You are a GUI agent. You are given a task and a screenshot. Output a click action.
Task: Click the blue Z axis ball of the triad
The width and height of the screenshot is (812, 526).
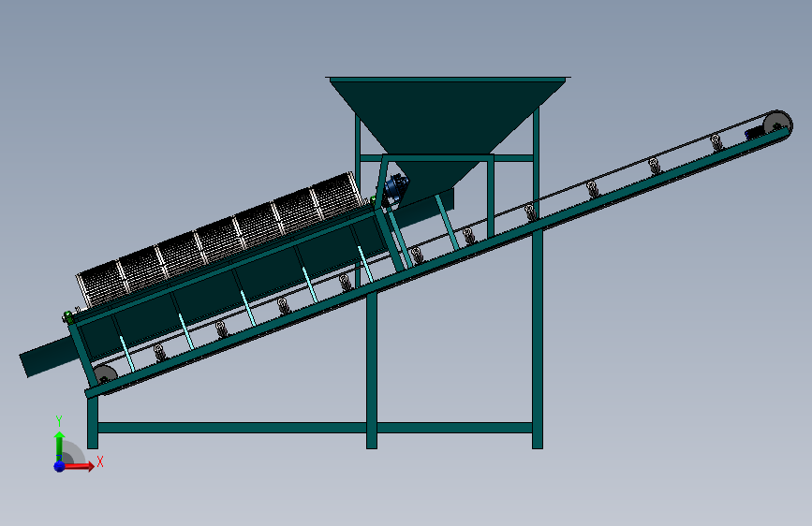[x=59, y=466]
